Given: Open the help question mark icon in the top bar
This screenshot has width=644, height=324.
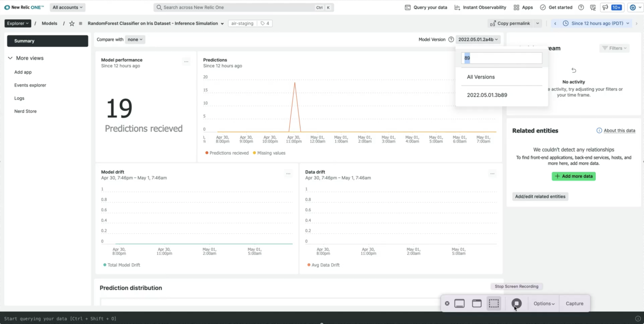Looking at the screenshot, I should click(x=581, y=8).
